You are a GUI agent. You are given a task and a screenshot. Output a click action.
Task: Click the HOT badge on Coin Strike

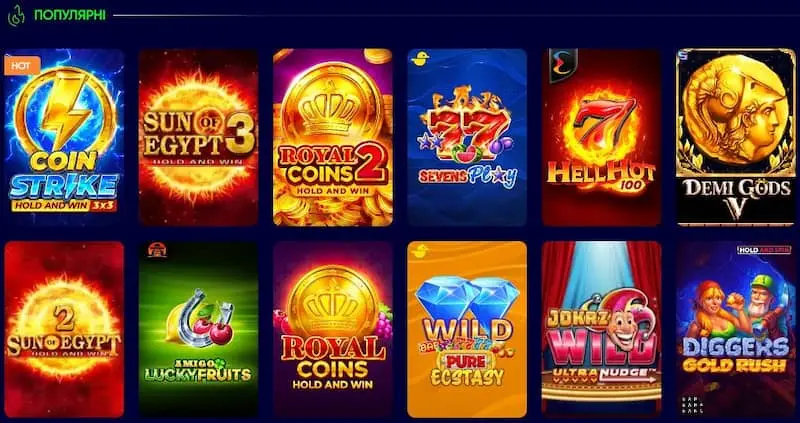point(21,65)
